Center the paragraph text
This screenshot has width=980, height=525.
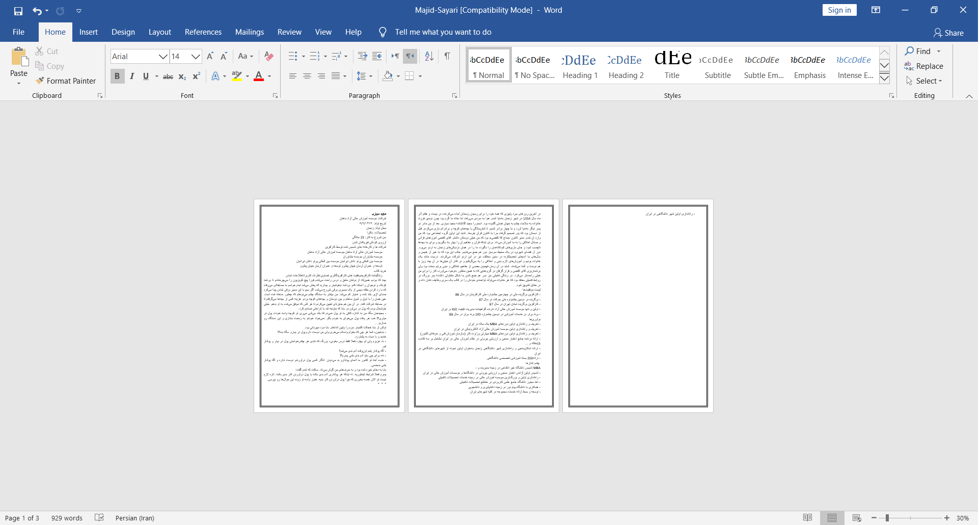(x=307, y=76)
